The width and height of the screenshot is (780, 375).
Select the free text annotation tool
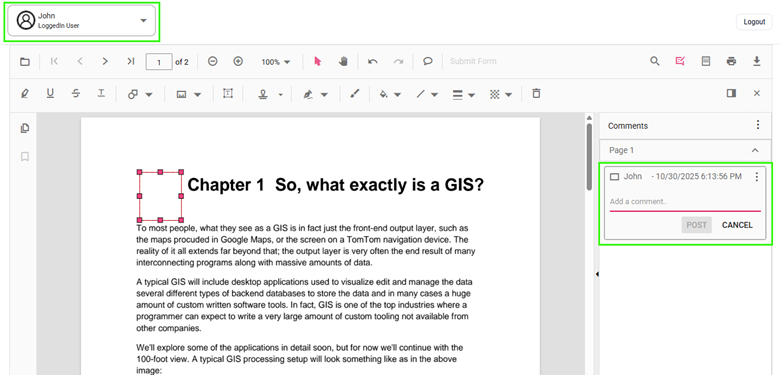point(228,94)
